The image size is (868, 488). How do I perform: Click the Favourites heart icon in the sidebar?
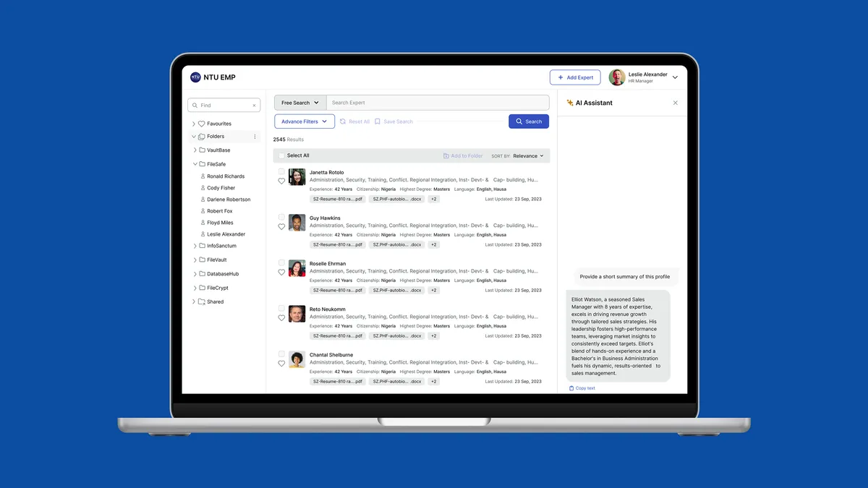click(x=202, y=124)
